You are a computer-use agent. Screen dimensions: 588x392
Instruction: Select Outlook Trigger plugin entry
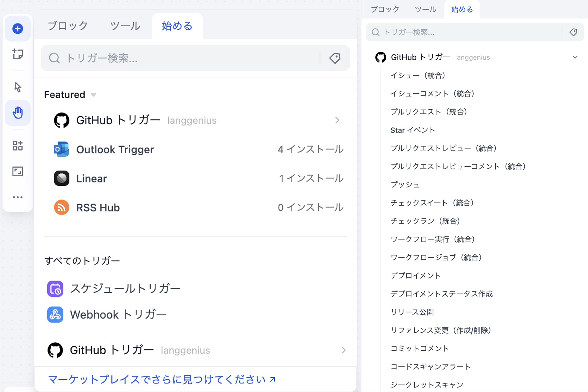click(x=115, y=149)
